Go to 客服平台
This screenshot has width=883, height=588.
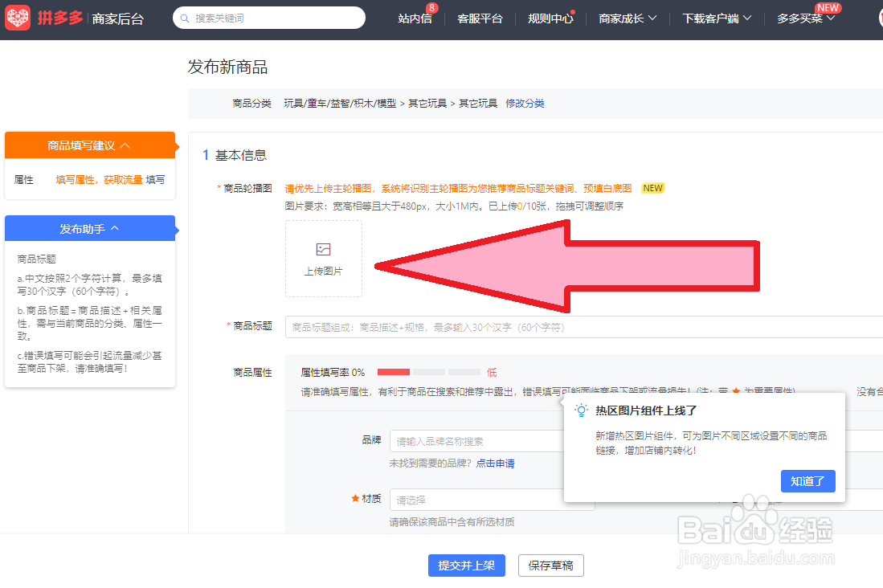(x=480, y=17)
